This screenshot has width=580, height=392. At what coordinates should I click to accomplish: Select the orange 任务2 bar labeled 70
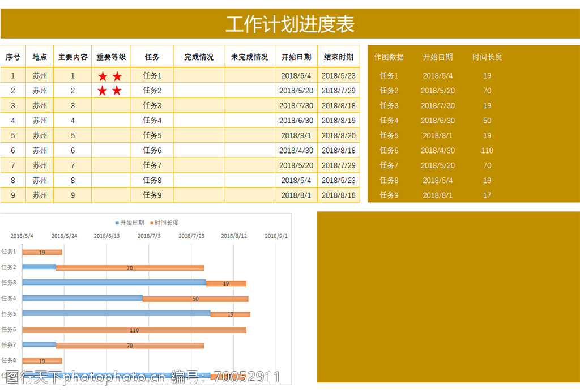click(130, 268)
